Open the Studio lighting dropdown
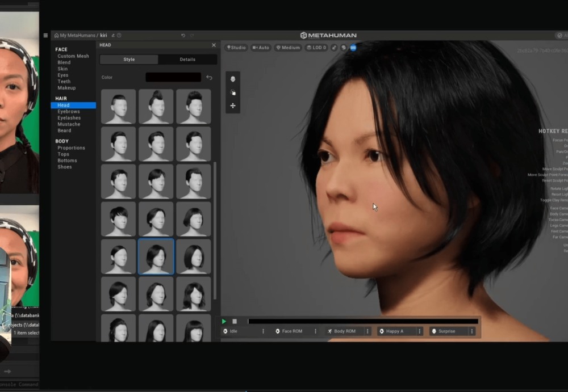 [236, 48]
